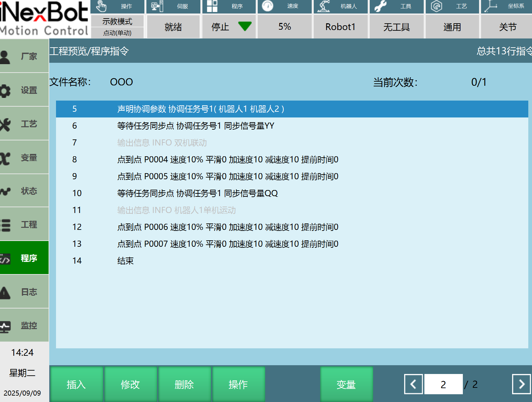The width and height of the screenshot is (532, 402).
Task: Open the Robot1 selection dropdown
Action: (x=340, y=27)
